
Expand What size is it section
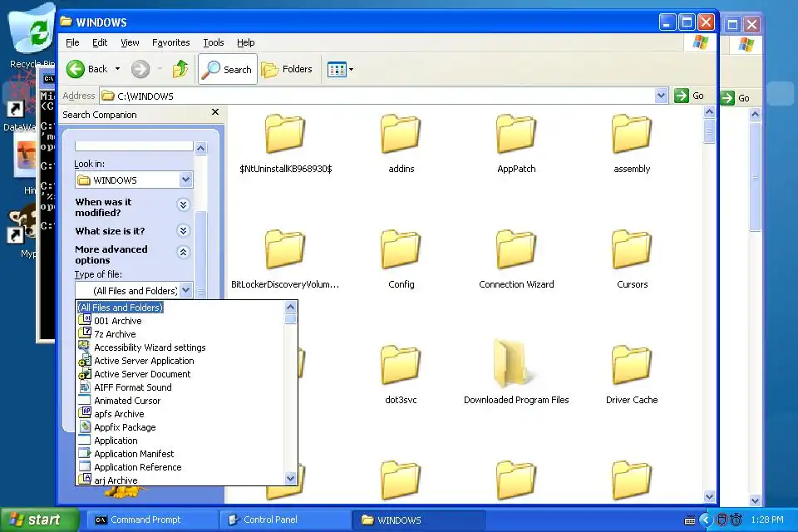[183, 230]
